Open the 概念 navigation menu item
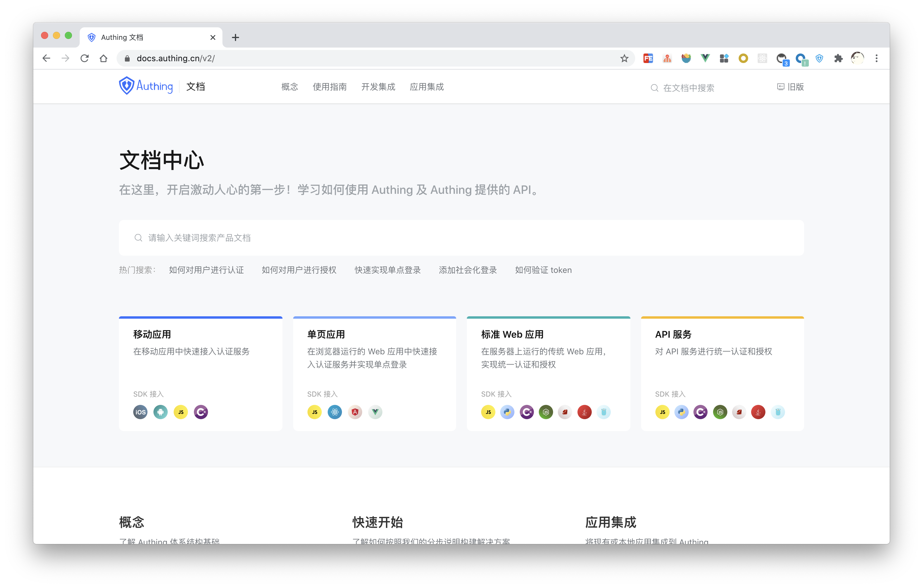Viewport: 923px width, 588px height. [289, 87]
